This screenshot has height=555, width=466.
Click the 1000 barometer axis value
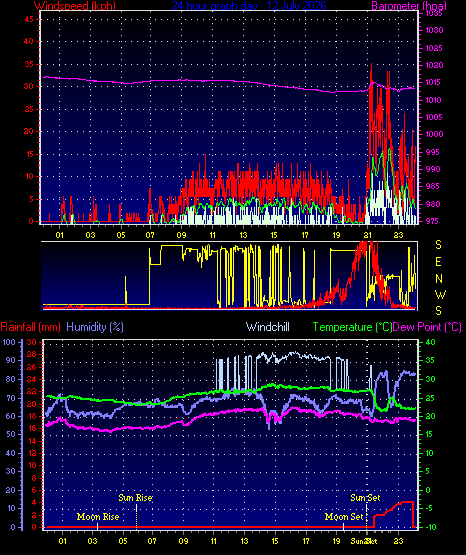[434, 134]
